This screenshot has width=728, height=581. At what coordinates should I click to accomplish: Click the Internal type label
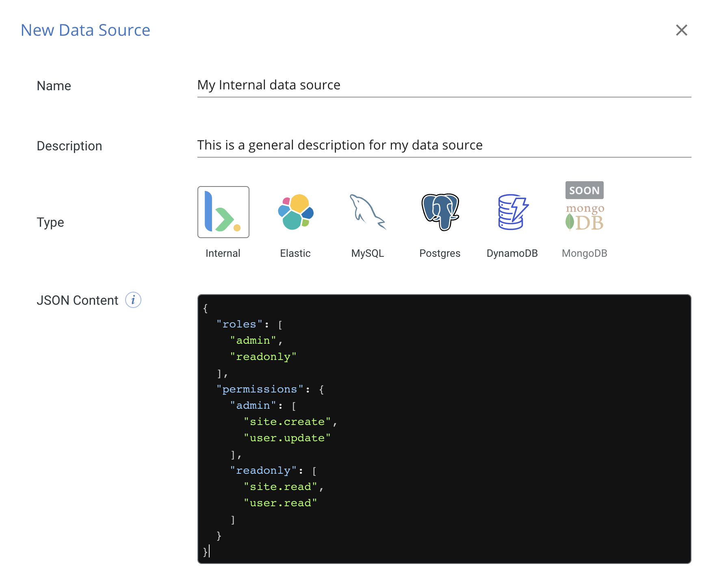tap(223, 254)
